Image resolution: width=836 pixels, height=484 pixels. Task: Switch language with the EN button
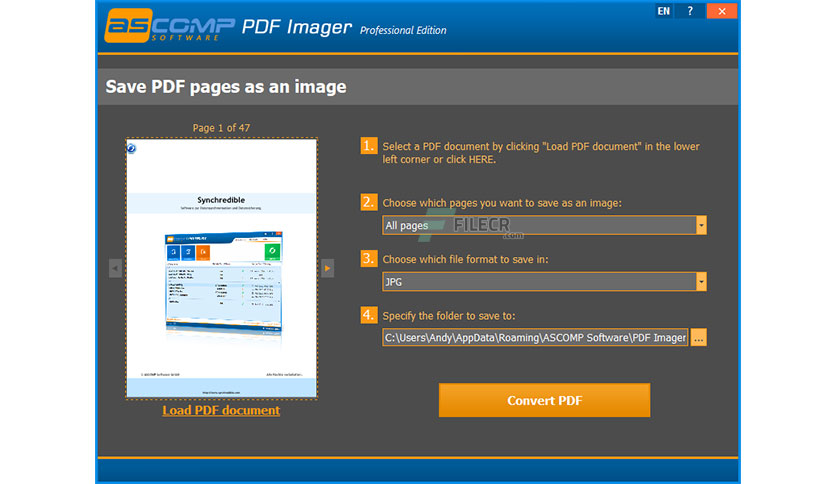[x=664, y=11]
